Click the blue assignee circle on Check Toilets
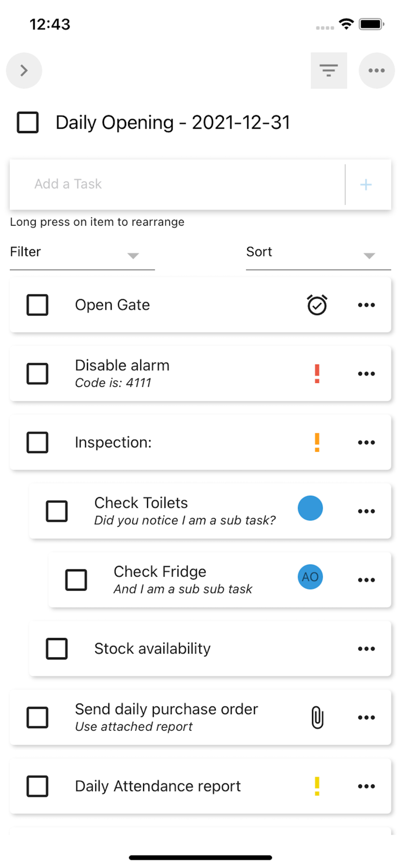Screen dimensions: 401x868 tap(310, 508)
